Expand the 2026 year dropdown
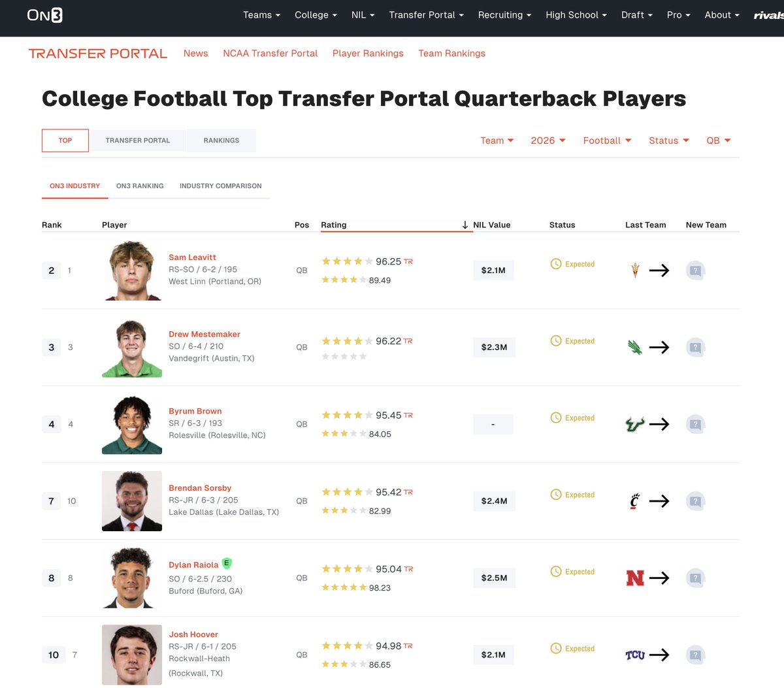 tap(548, 140)
